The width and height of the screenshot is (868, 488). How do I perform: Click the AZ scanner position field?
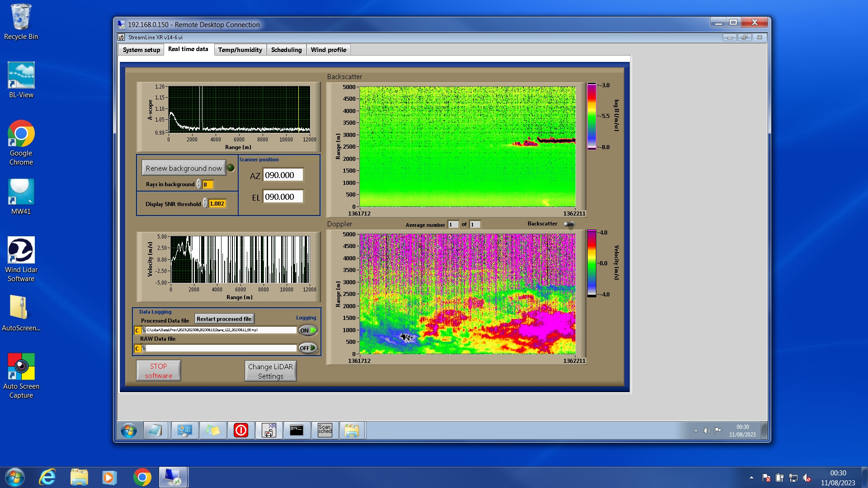(283, 175)
